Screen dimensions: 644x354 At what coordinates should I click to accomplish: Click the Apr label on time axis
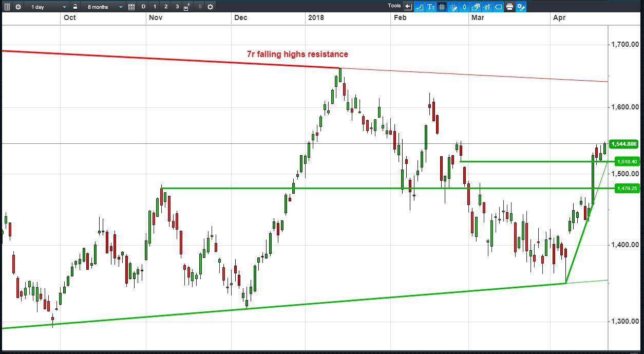(559, 18)
